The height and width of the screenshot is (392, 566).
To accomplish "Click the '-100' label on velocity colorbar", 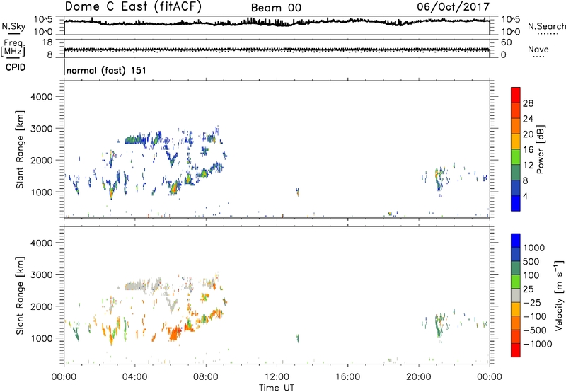I will [x=534, y=316].
